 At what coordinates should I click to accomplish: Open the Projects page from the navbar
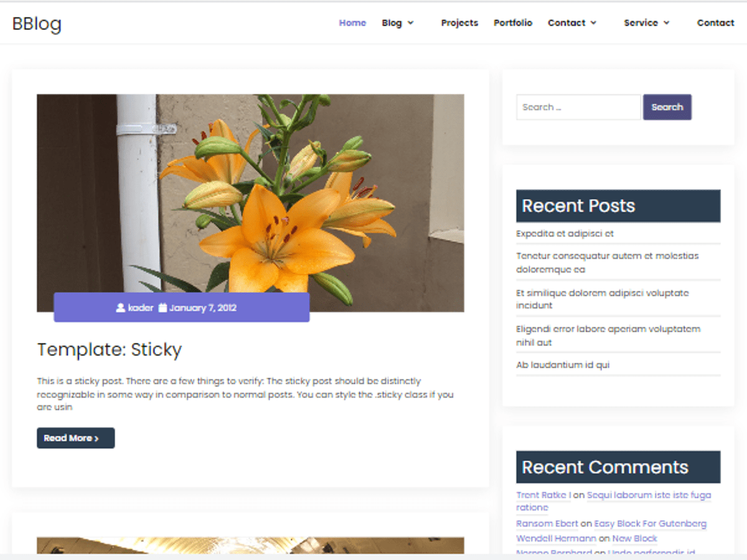click(459, 22)
